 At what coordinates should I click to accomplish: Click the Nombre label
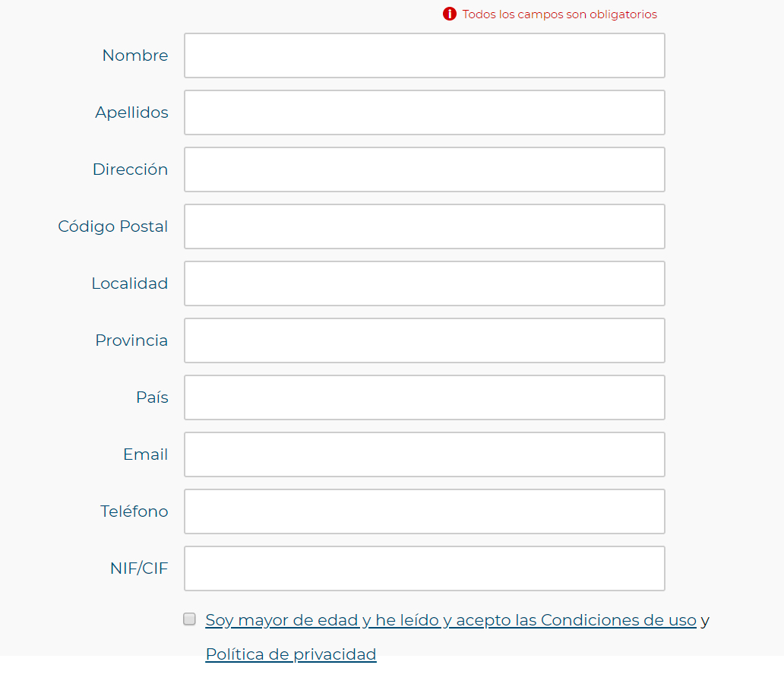pyautogui.click(x=135, y=55)
